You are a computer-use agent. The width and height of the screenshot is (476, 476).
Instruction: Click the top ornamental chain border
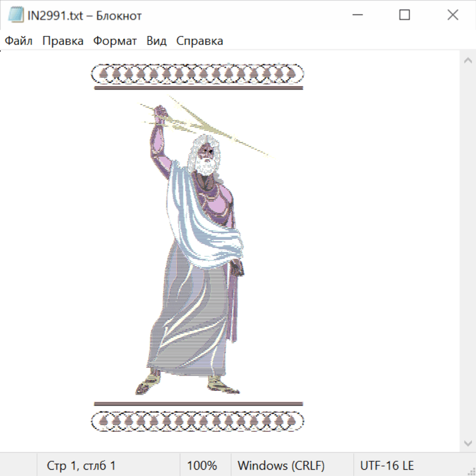[x=198, y=75]
